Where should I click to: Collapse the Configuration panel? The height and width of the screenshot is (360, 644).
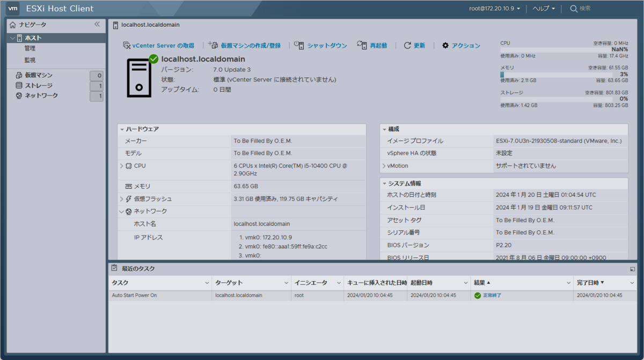point(384,129)
